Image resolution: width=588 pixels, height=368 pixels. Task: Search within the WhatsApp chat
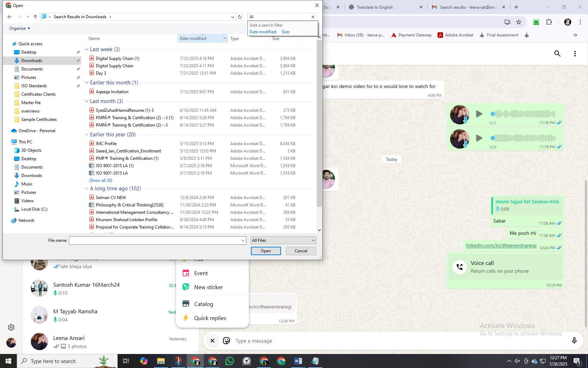558,54
